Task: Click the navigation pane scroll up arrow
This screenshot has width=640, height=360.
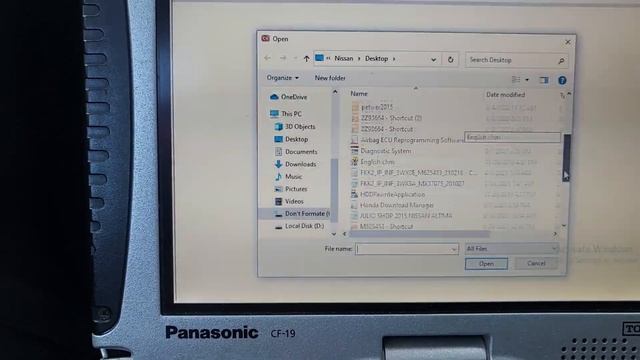Action: tap(335, 92)
